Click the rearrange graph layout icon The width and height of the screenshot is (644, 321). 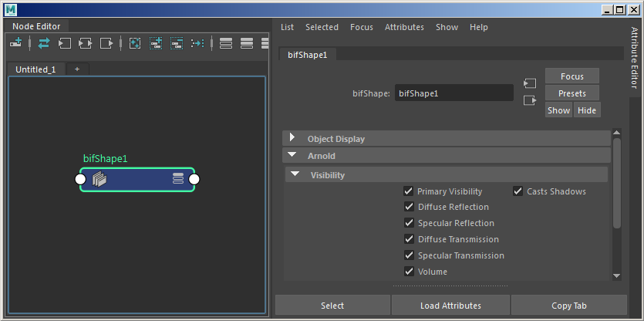click(x=197, y=43)
